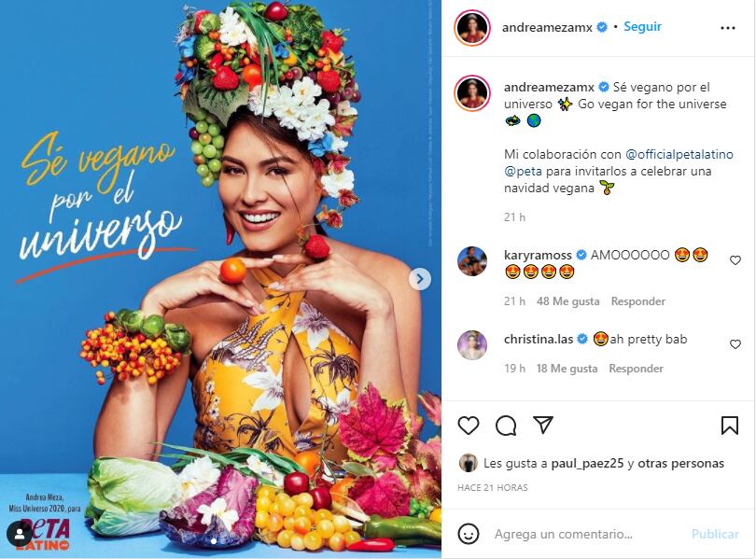Open karyramoss profile picture
This screenshot has height=559, width=756.
472,261
